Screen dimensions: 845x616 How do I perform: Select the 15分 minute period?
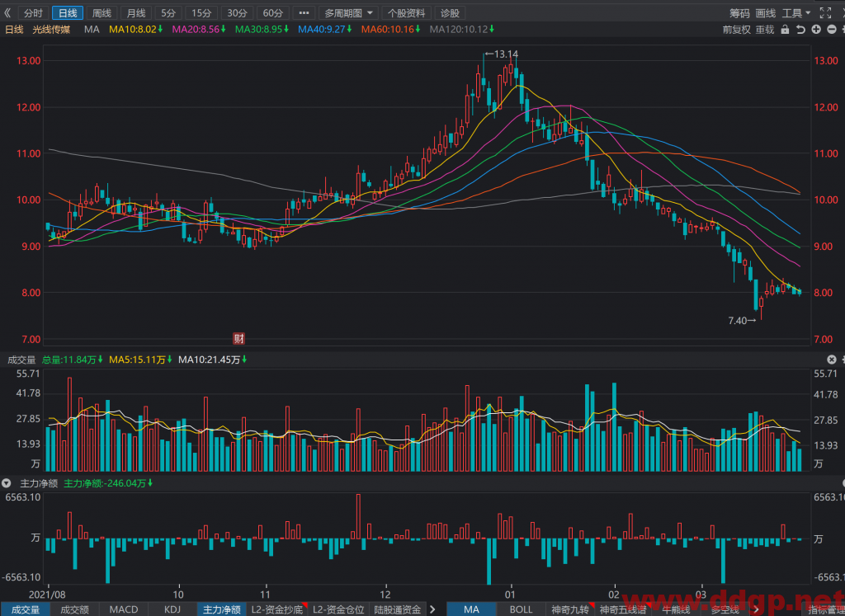[x=201, y=13]
